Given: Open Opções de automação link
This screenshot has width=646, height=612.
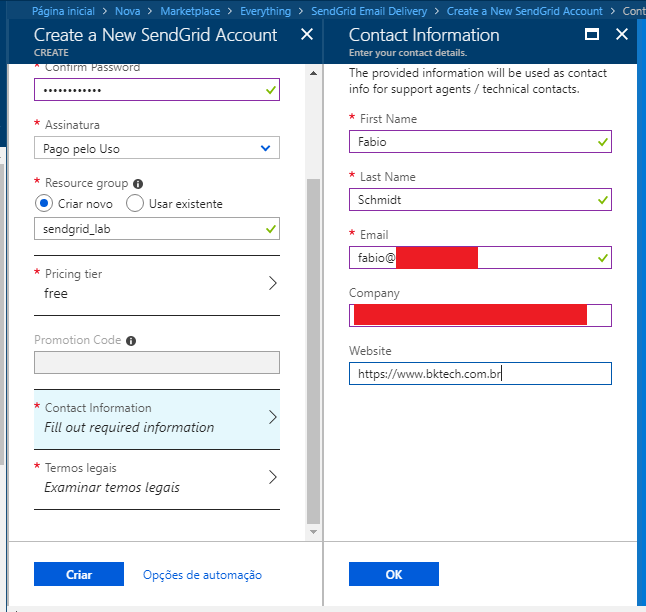Looking at the screenshot, I should pos(202,575).
